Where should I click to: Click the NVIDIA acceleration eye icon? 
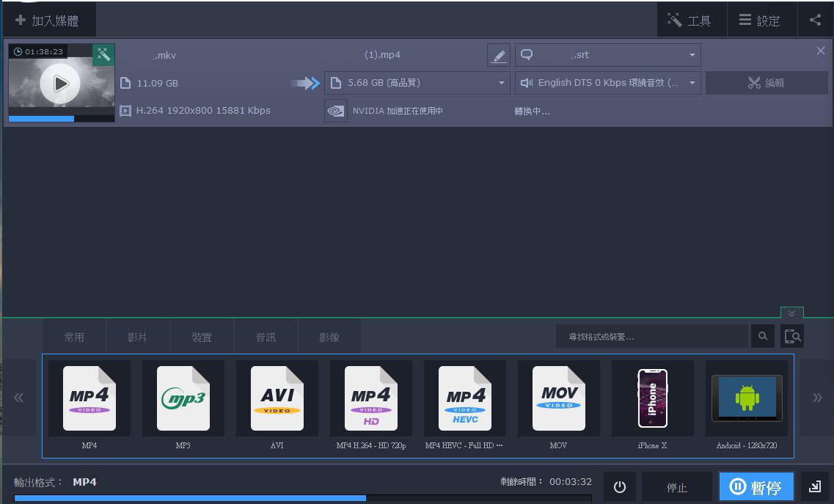336,111
